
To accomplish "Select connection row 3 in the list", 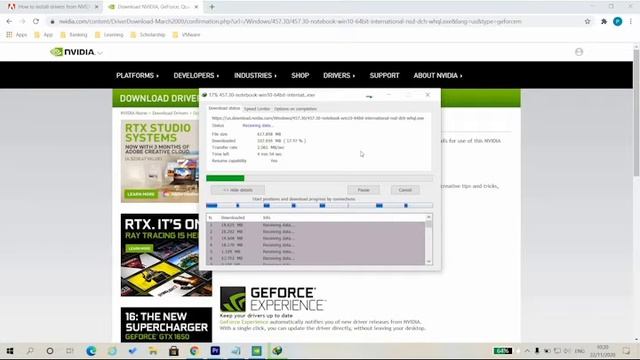I will (315, 238).
